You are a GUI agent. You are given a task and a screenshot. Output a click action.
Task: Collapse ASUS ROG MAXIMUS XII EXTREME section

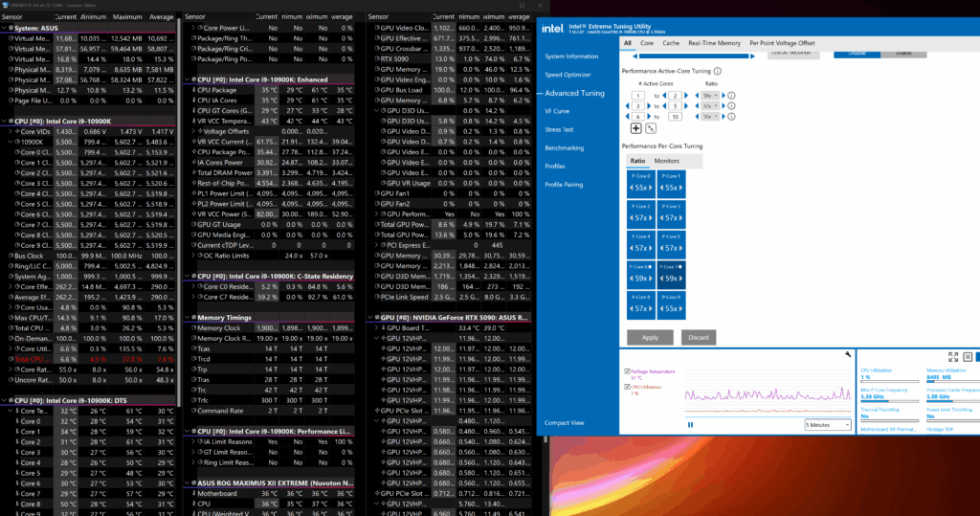point(187,483)
